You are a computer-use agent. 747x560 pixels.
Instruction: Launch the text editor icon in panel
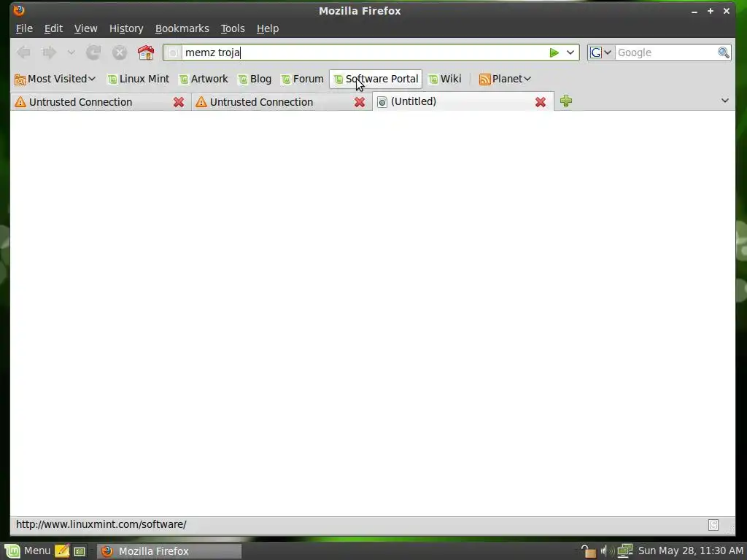click(62, 551)
